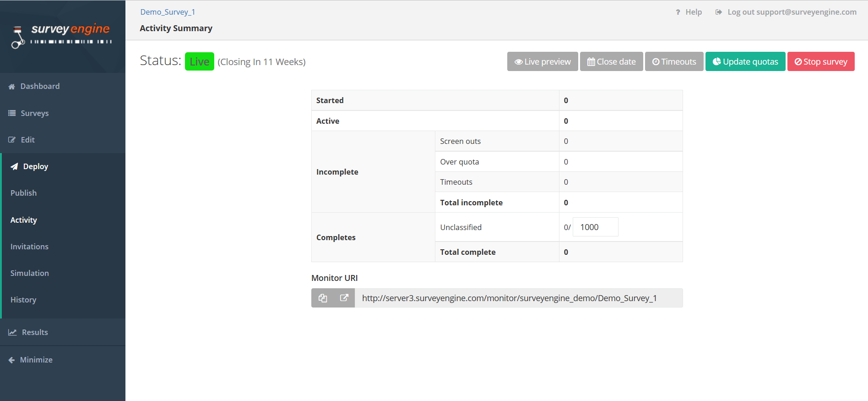
Task: Open the Dashboard from sidebar
Action: click(x=40, y=86)
